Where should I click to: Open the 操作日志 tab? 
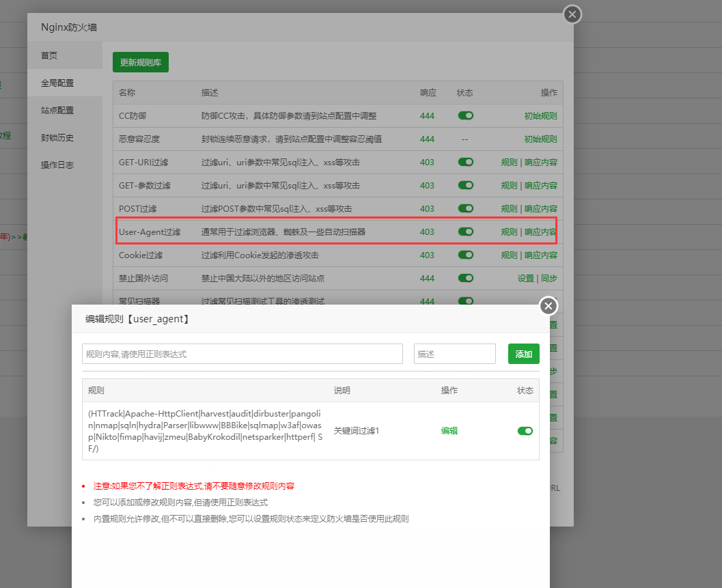(x=65, y=165)
